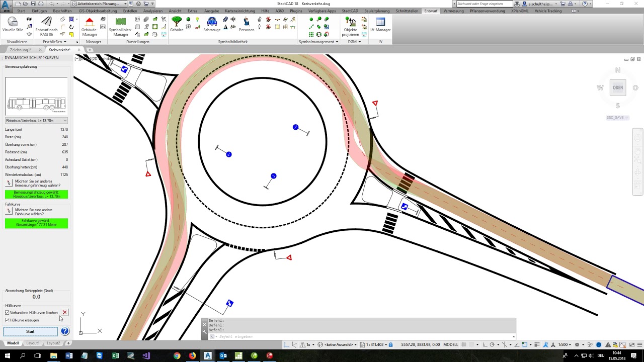Expand the DGM panel dropdown
Viewport: 644px width, 362px height.
354,42
